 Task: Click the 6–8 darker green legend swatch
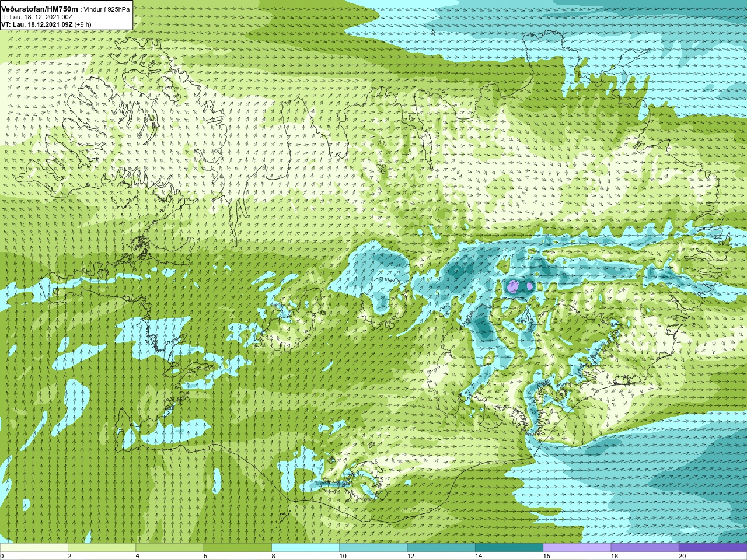[238, 548]
